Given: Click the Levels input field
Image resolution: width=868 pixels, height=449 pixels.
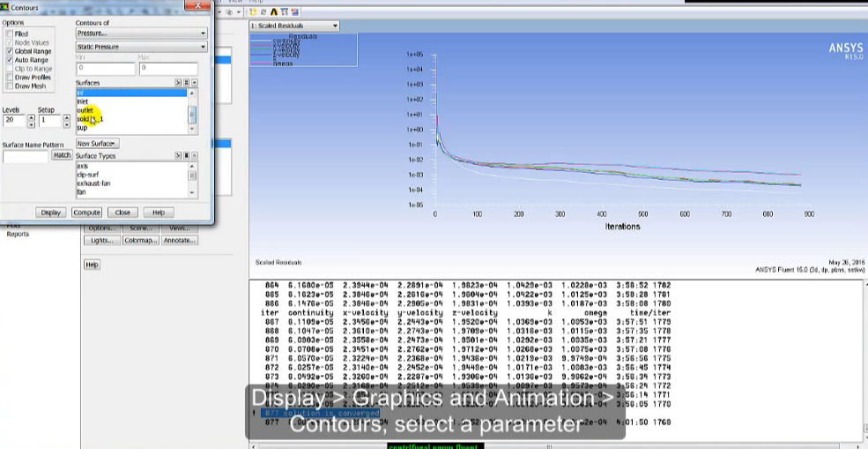Looking at the screenshot, I should click(x=14, y=120).
